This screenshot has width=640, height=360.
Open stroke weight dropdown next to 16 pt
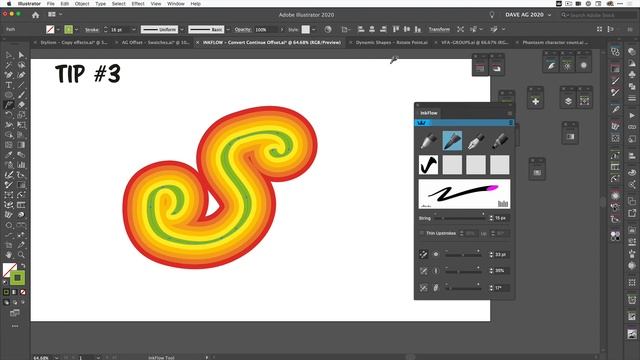coord(133,29)
